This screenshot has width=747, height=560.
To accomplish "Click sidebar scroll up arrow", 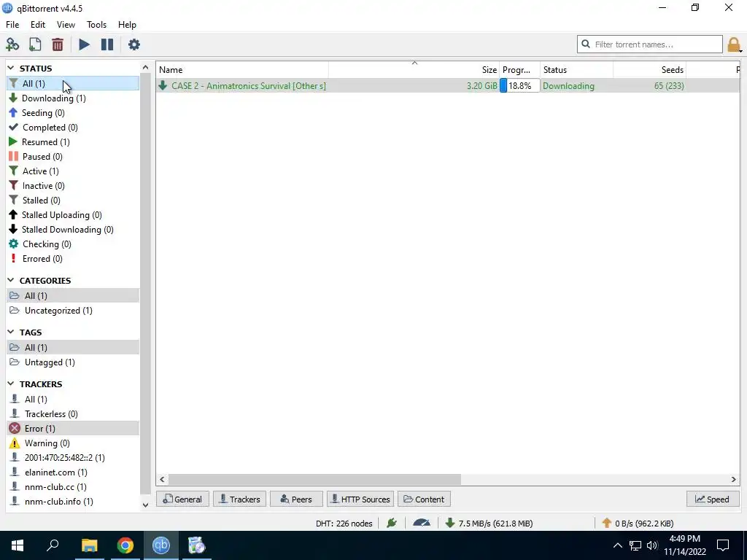I will coord(145,67).
